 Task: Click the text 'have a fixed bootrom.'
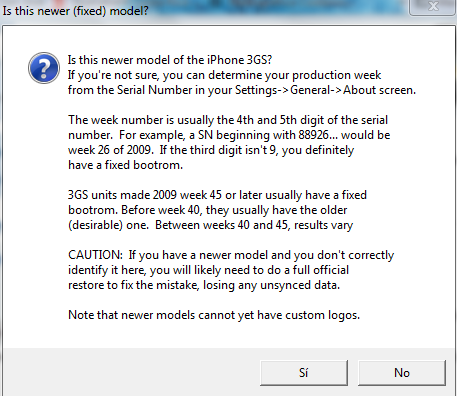coord(125,165)
